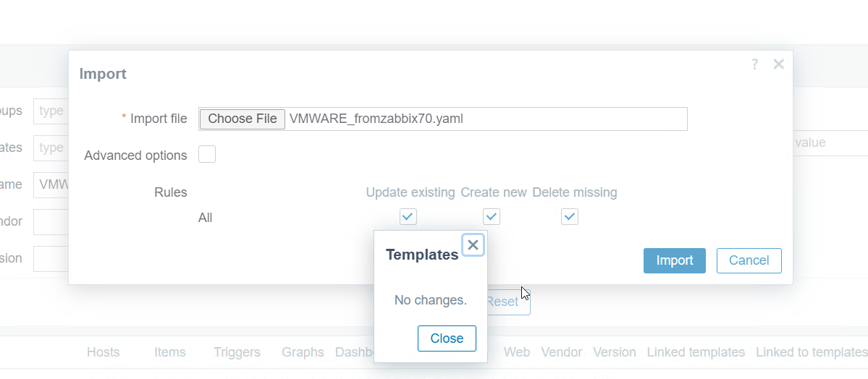Click the help question mark icon
Screen dimensions: 868x379
[754, 64]
